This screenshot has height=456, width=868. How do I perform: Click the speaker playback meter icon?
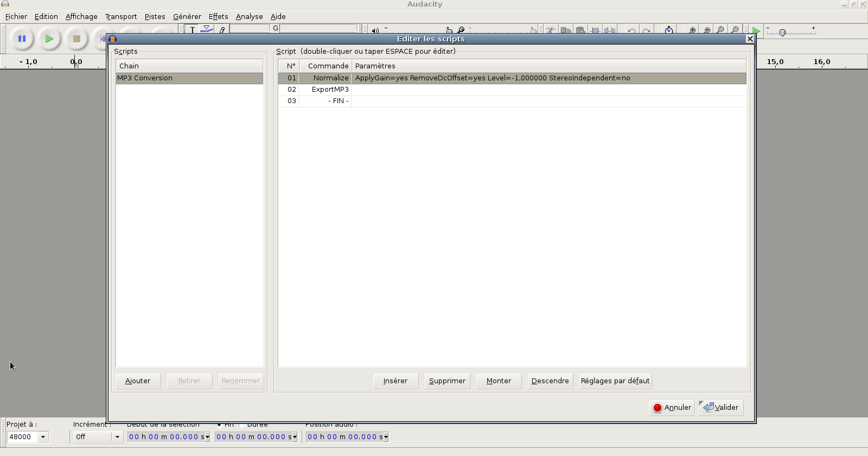click(375, 30)
